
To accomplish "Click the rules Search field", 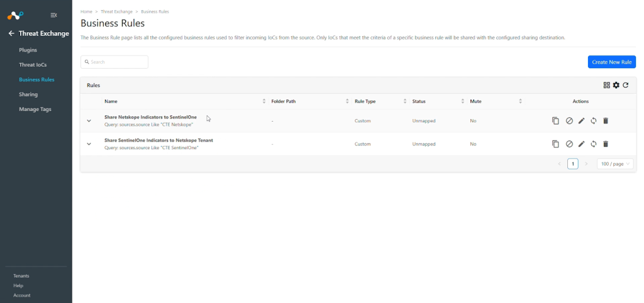I will [114, 62].
